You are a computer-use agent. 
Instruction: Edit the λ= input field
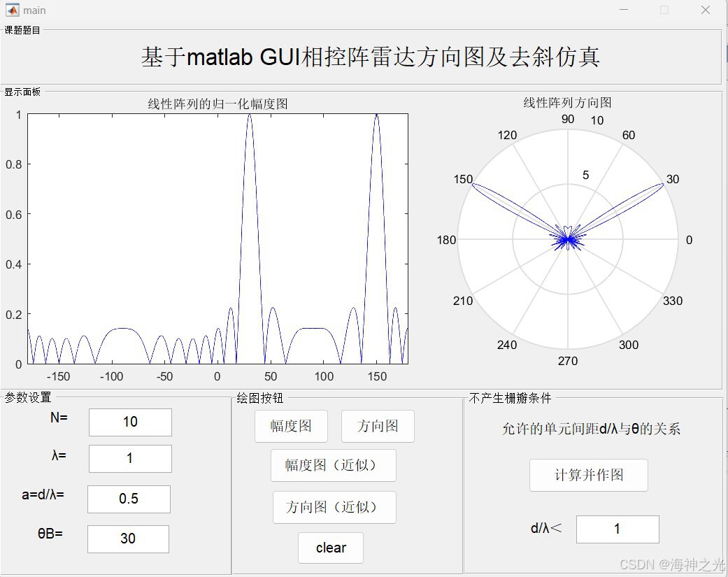tap(131, 459)
